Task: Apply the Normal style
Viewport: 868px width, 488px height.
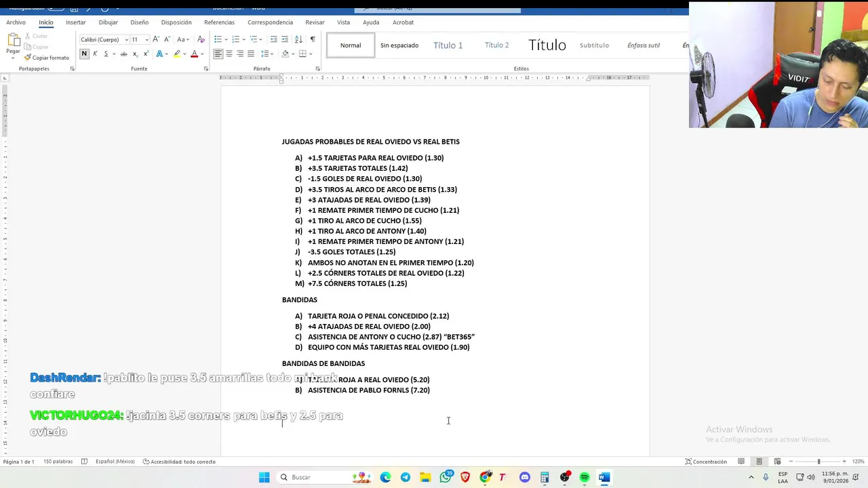Action: tap(351, 45)
